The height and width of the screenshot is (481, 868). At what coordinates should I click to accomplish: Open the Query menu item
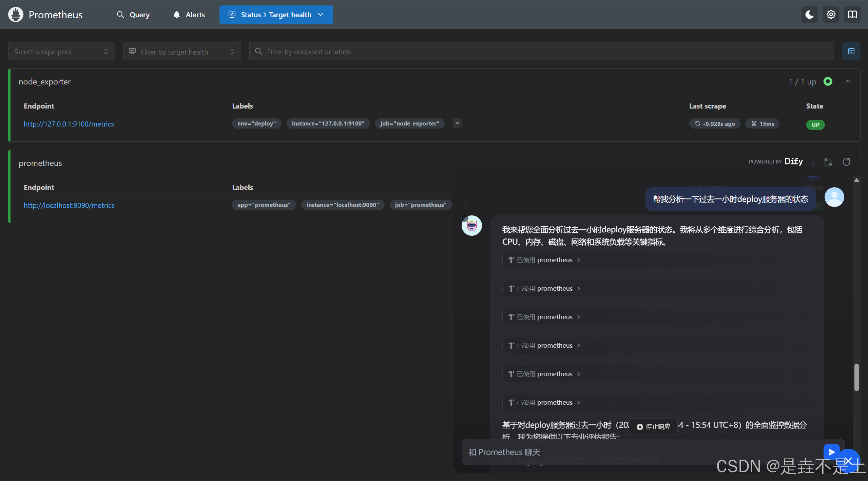[x=133, y=15]
